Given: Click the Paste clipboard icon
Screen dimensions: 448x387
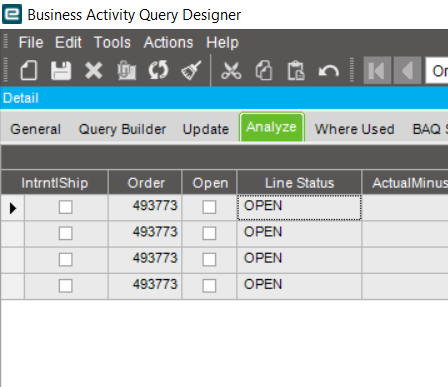Looking at the screenshot, I should coord(296,71).
